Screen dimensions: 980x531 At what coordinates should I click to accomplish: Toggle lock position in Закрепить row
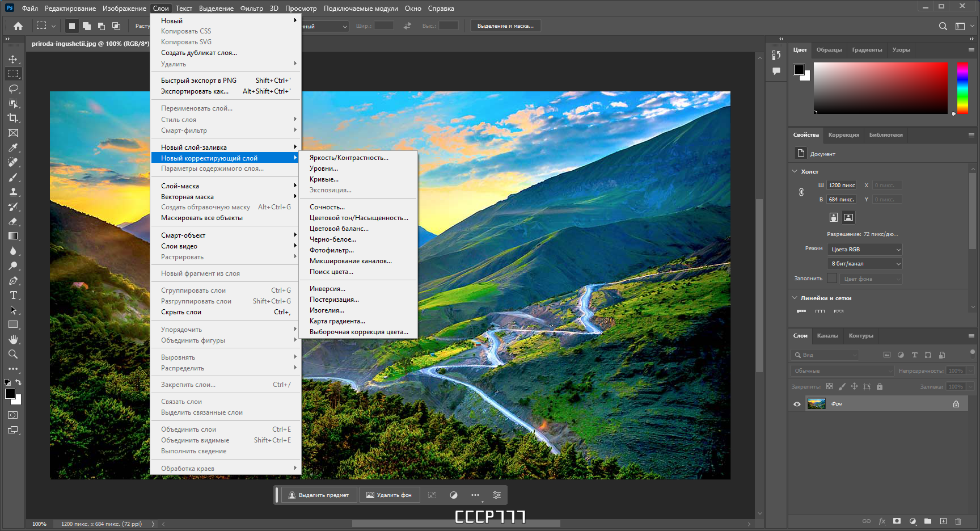pyautogui.click(x=854, y=386)
